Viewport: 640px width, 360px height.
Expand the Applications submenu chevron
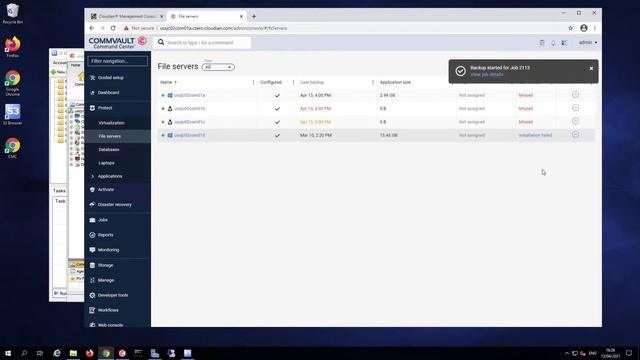coord(93,176)
